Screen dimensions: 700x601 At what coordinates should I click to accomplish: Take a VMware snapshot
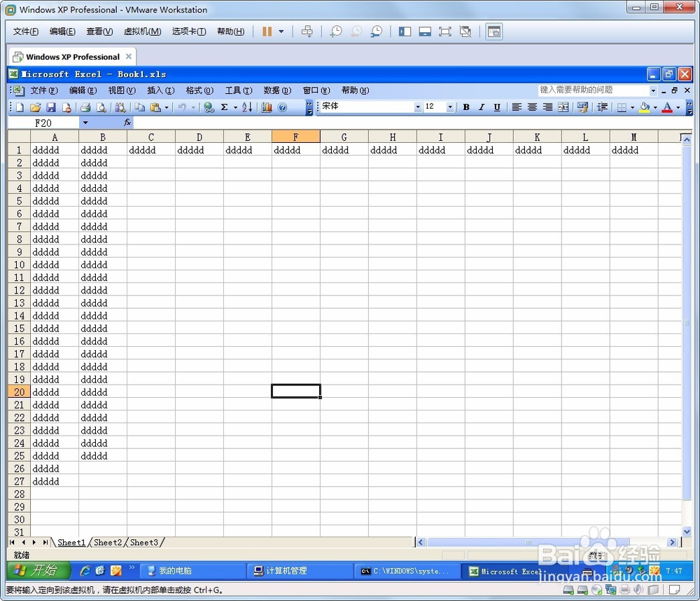336,32
